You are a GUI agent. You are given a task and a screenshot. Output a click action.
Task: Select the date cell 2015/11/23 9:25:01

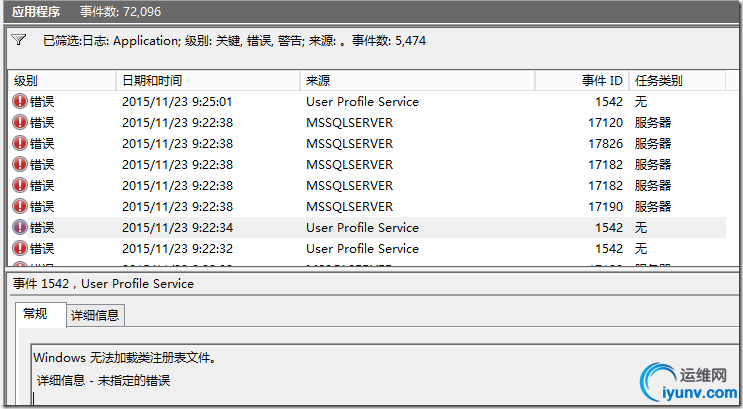tap(177, 101)
